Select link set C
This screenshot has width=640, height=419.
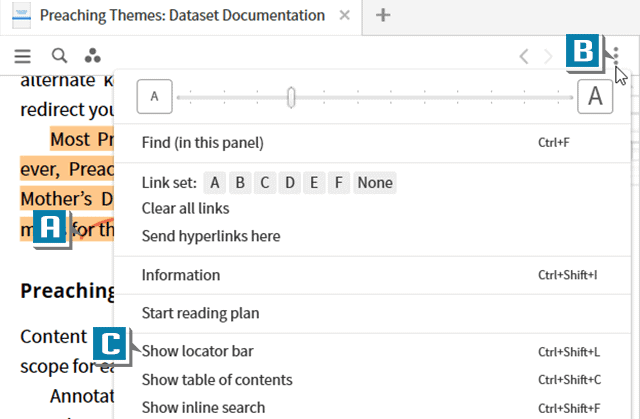pos(265,182)
